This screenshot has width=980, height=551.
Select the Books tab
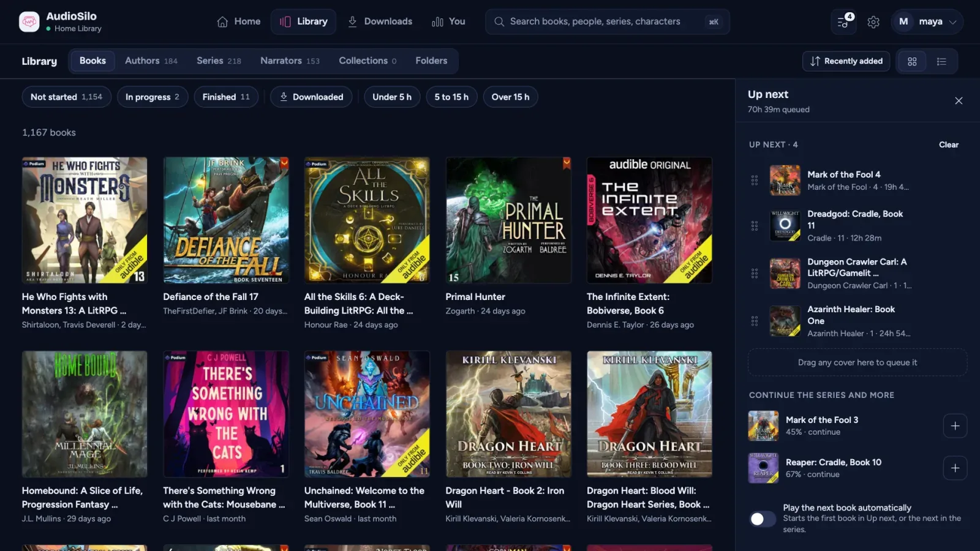pos(92,61)
